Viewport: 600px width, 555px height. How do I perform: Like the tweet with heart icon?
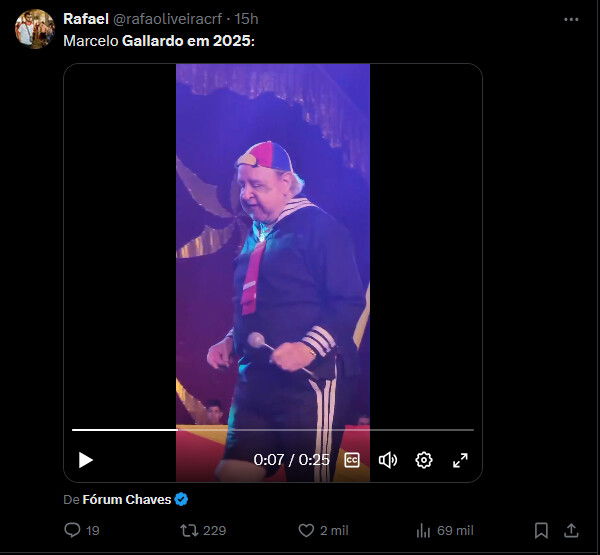tap(307, 530)
